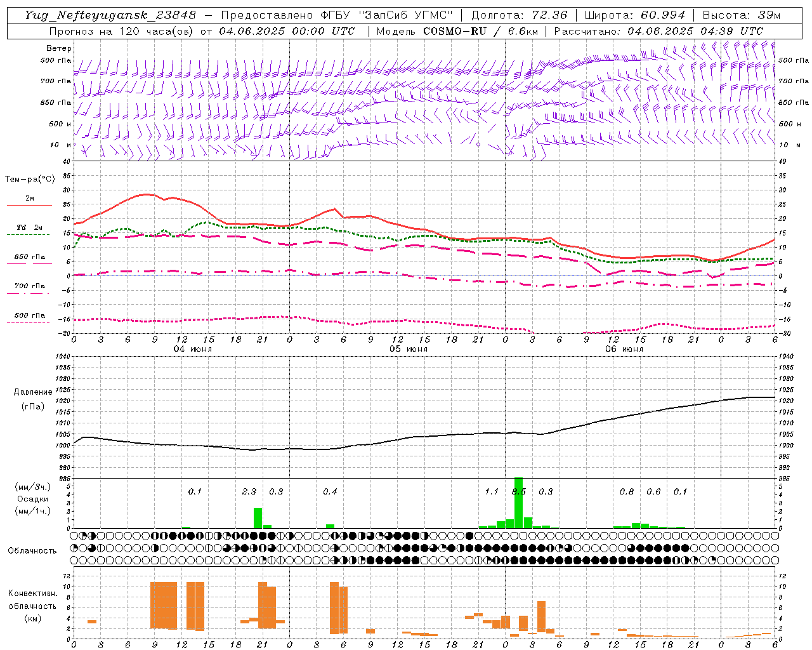Click the Рассчитано: 04.06.2025 04:39 UTC text
Image resolution: width=812 pixels, height=650 pixels.
658,31
